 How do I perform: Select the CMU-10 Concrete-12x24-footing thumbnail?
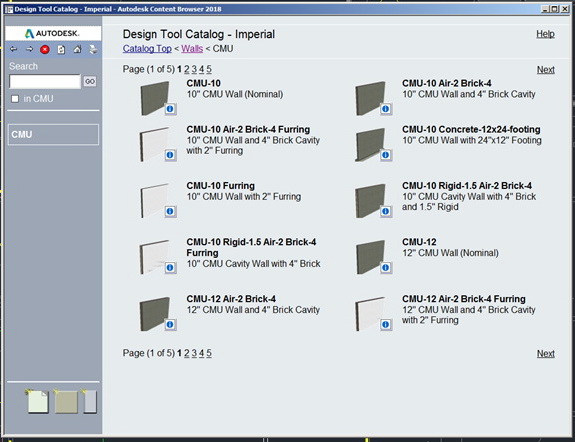coord(370,144)
